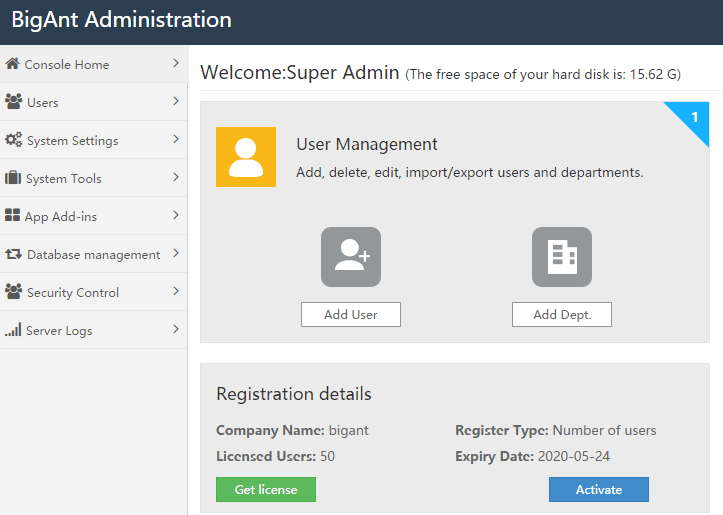This screenshot has width=723, height=515.
Task: Click the System Settings gears icon
Action: 14,140
